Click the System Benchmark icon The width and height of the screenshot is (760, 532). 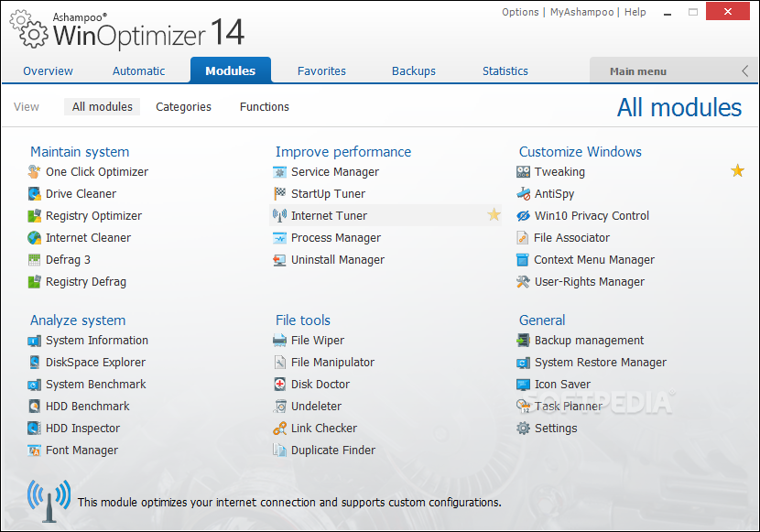click(x=34, y=385)
